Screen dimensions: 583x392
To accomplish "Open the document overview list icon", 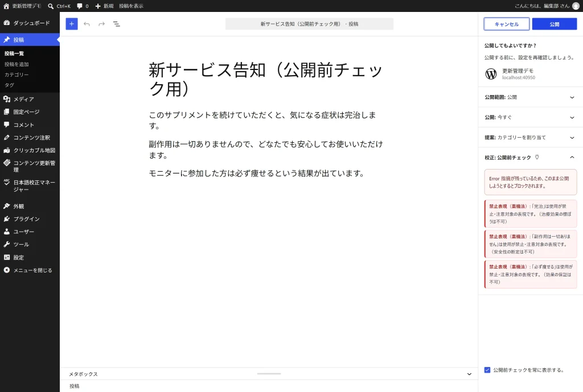I will click(116, 24).
